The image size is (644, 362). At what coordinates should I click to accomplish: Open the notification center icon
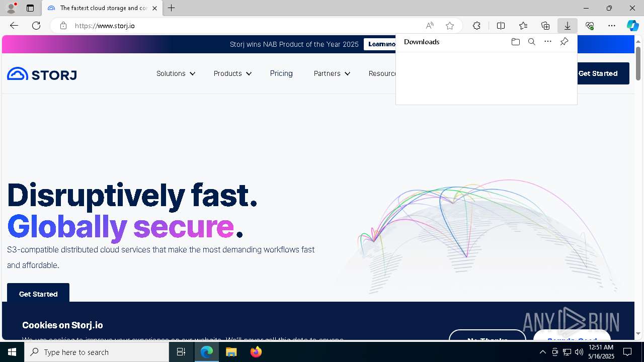(627, 352)
